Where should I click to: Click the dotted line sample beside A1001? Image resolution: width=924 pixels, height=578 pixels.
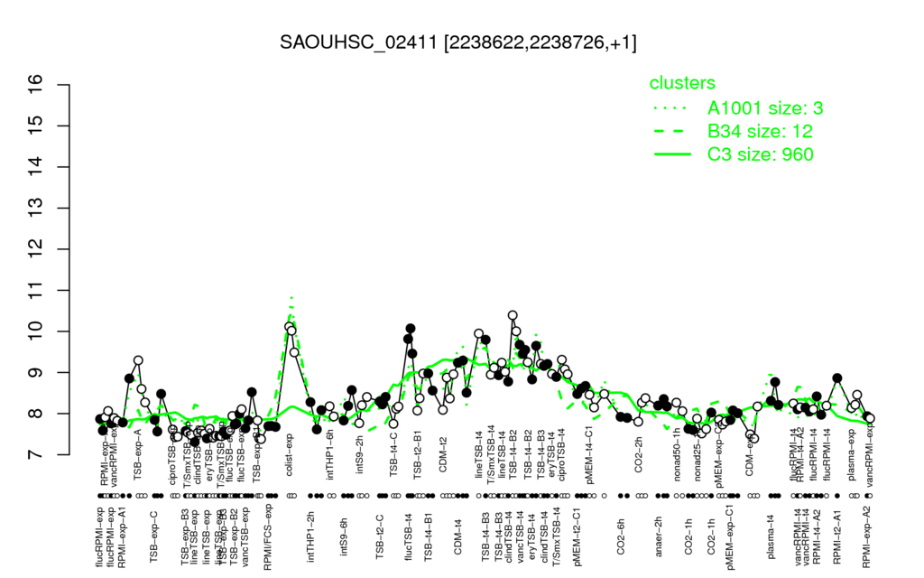pos(671,108)
